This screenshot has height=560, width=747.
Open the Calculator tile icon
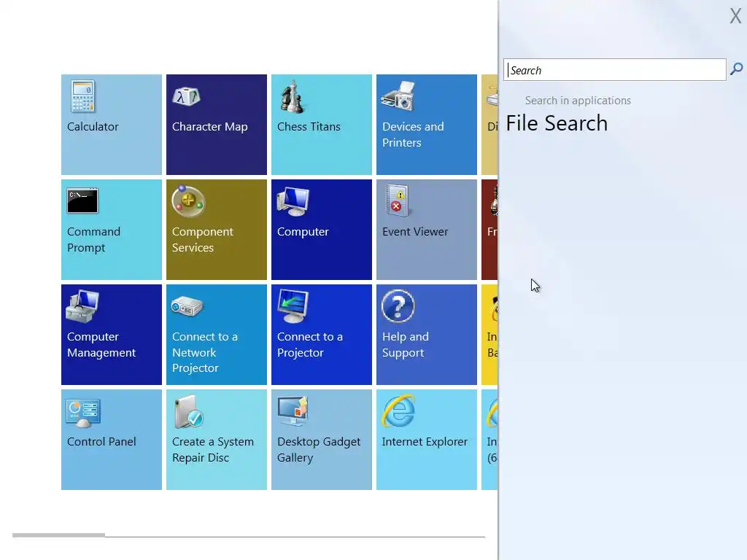[83, 97]
